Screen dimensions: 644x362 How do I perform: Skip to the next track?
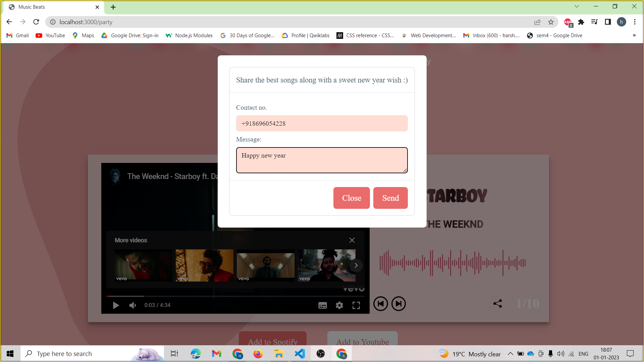click(398, 304)
